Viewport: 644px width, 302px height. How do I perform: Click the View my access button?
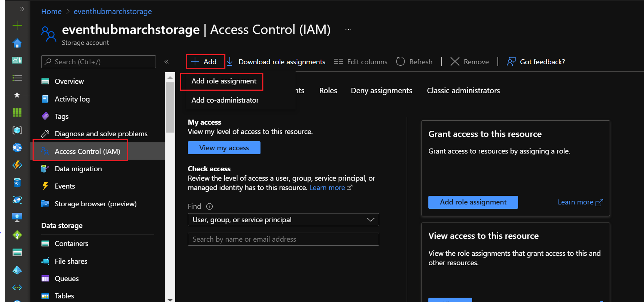coord(224,148)
